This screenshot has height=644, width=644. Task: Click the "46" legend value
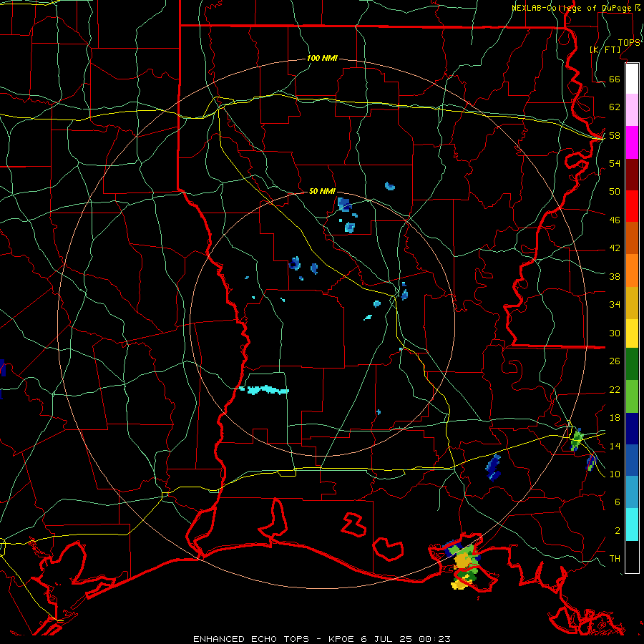[615, 220]
